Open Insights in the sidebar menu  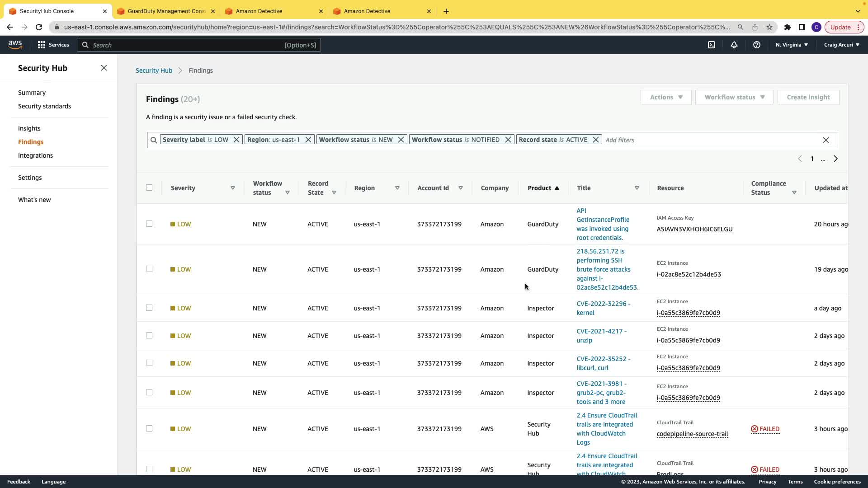click(x=29, y=128)
